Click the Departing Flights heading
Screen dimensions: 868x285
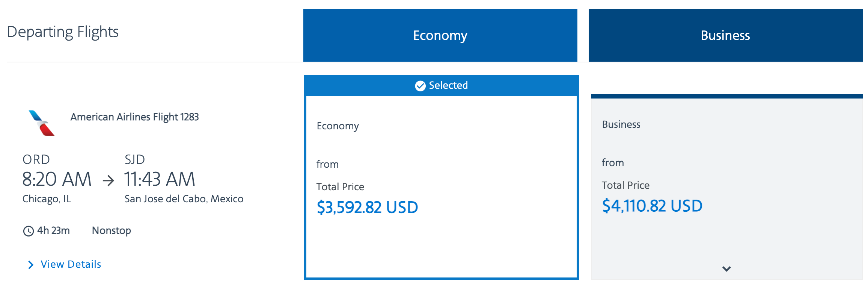(x=63, y=32)
